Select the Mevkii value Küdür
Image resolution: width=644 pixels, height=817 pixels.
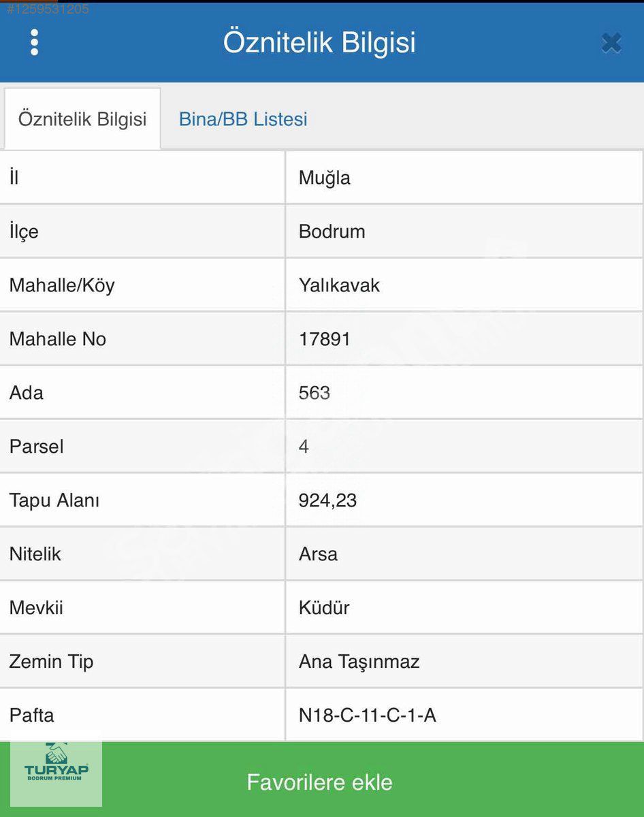click(x=324, y=608)
